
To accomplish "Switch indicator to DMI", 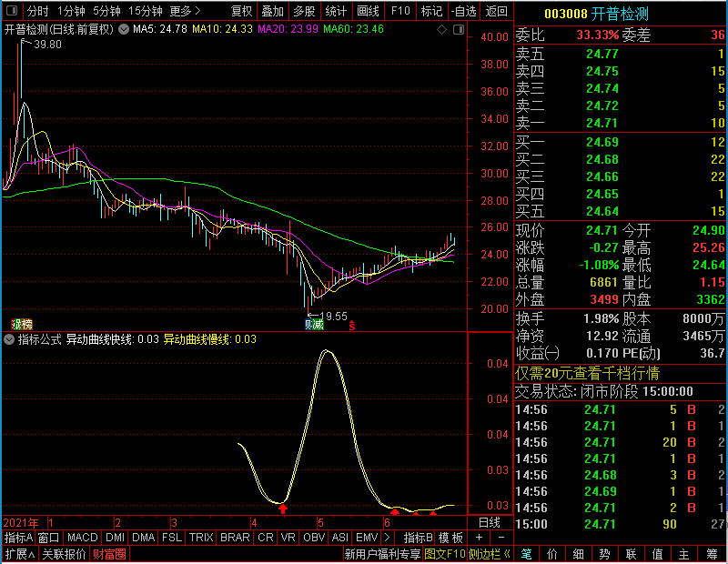I will click(115, 538).
